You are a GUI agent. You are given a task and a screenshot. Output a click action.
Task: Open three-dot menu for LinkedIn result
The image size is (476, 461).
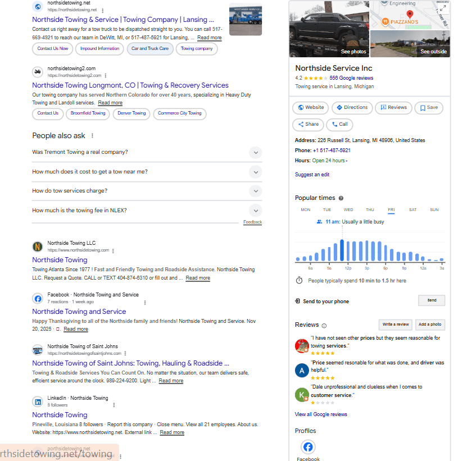click(114, 405)
